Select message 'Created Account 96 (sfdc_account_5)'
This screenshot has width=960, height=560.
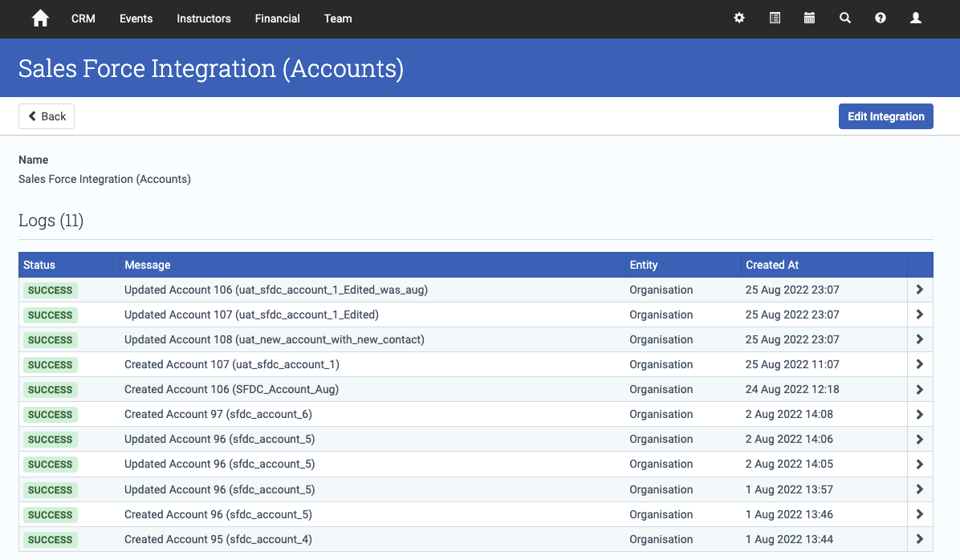click(218, 515)
